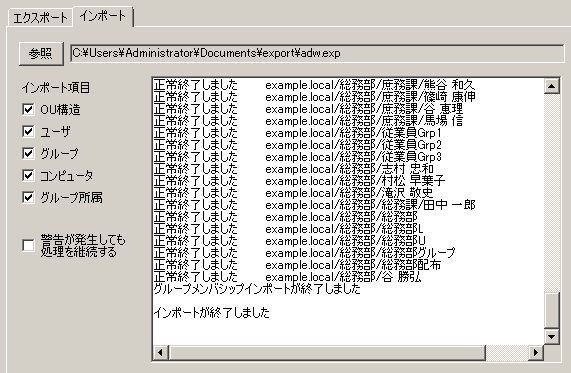Viewport: 571px width, 373px height.
Task: Click log line ending 谷 勝弘
Action: [x=288, y=278]
